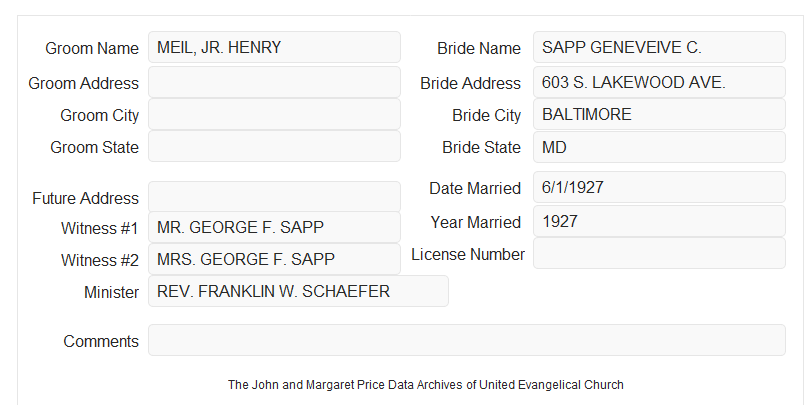
Task: Focus the empty Comments field
Action: pos(467,340)
